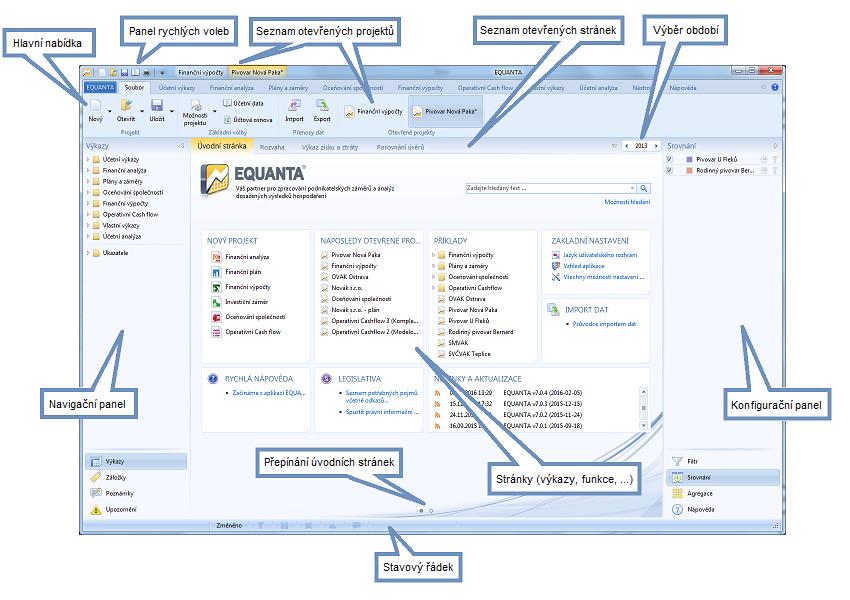The width and height of the screenshot is (850, 600).
Task: Collapse the Výkazy navigation panel arrow
Action: pyautogui.click(x=182, y=146)
